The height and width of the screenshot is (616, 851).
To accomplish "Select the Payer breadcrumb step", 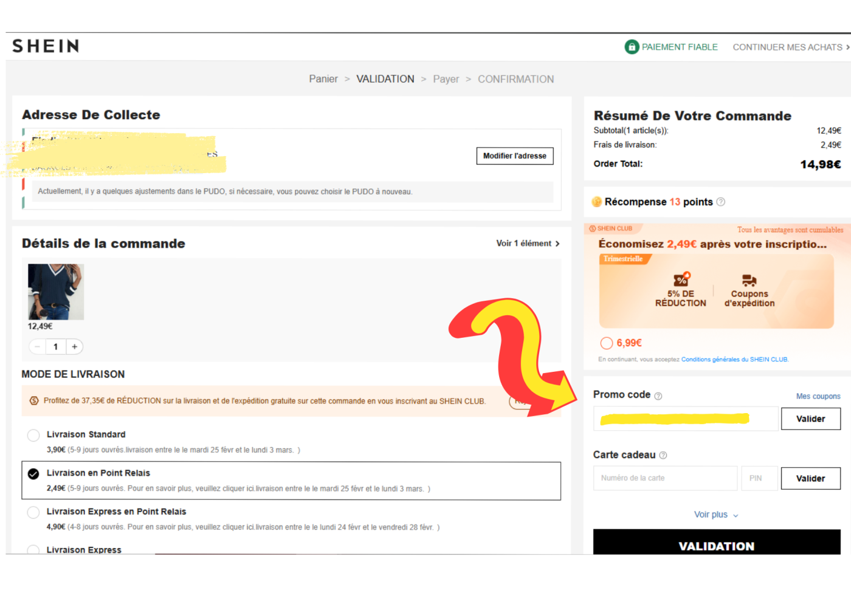I will pos(446,79).
